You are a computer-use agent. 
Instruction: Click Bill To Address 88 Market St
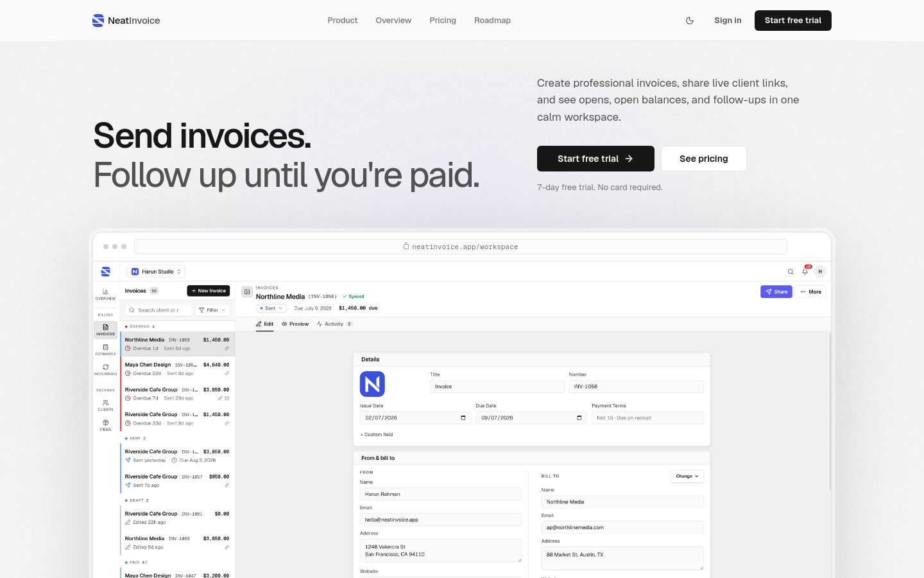pyautogui.click(x=622, y=559)
